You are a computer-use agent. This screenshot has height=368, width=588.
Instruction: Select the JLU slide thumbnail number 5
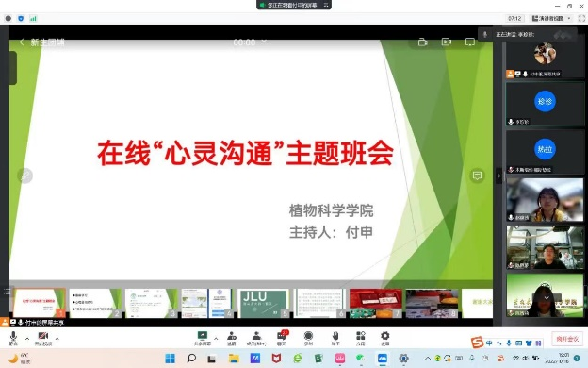[263, 303]
